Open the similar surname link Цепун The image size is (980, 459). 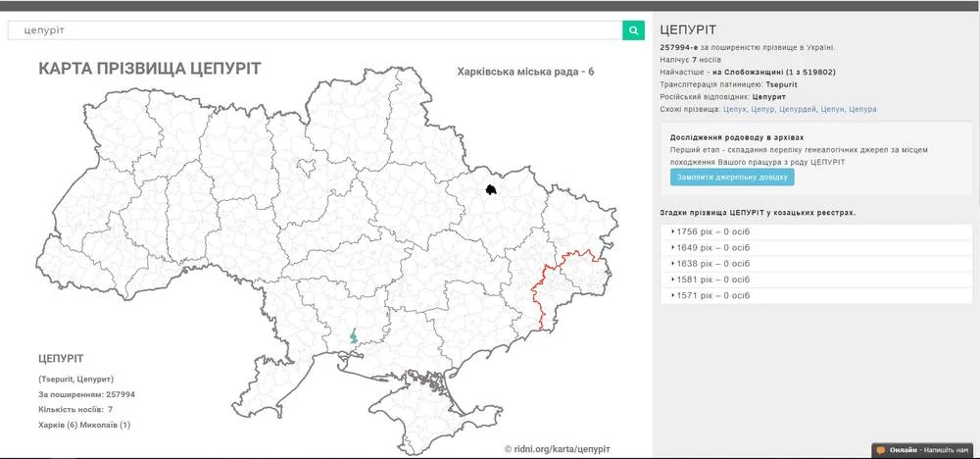pos(832,109)
